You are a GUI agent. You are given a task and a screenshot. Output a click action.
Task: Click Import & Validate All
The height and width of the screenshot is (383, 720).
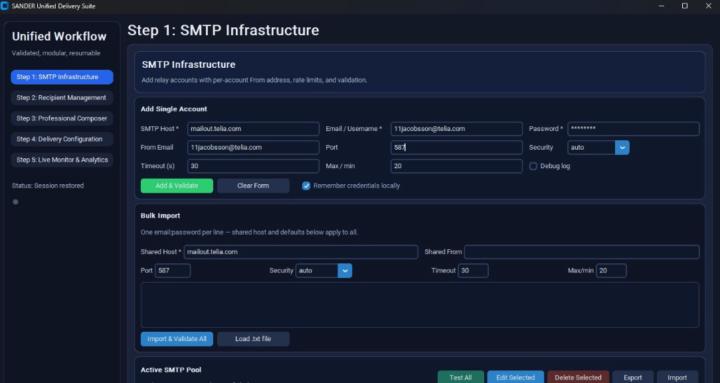click(x=177, y=339)
